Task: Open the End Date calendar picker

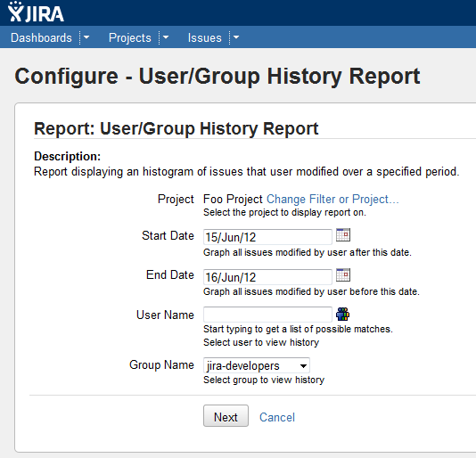Action: point(343,275)
